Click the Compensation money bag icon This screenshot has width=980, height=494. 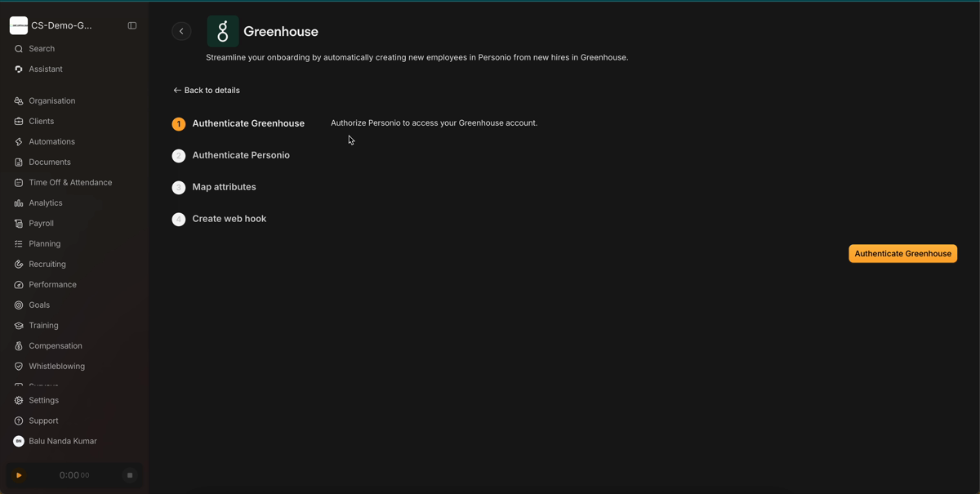[19, 346]
